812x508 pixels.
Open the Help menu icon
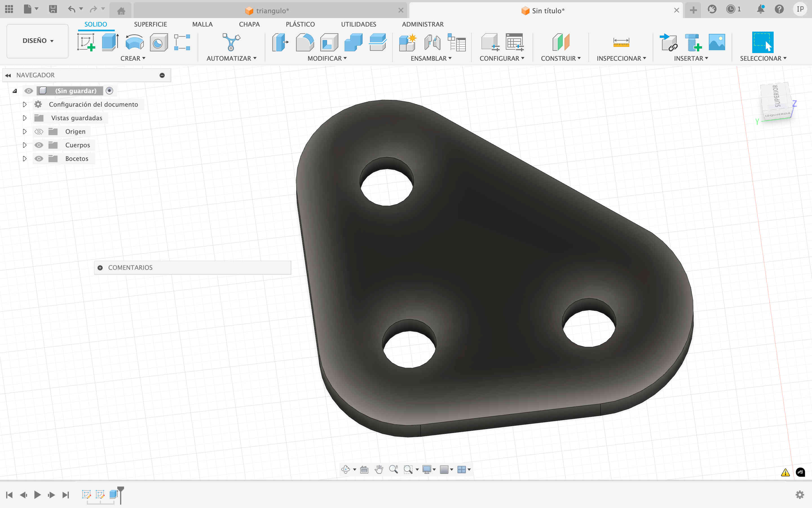[x=779, y=9]
